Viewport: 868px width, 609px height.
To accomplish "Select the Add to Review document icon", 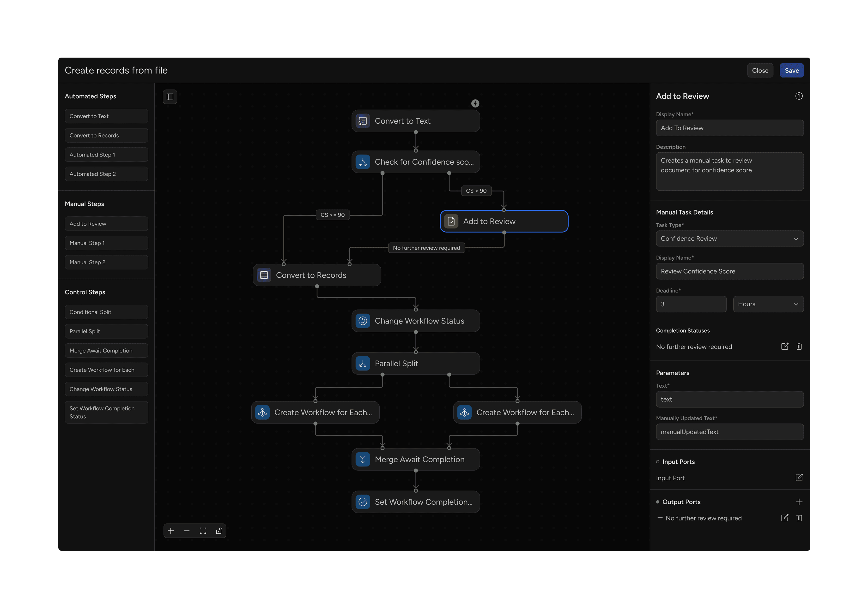I will tap(451, 221).
